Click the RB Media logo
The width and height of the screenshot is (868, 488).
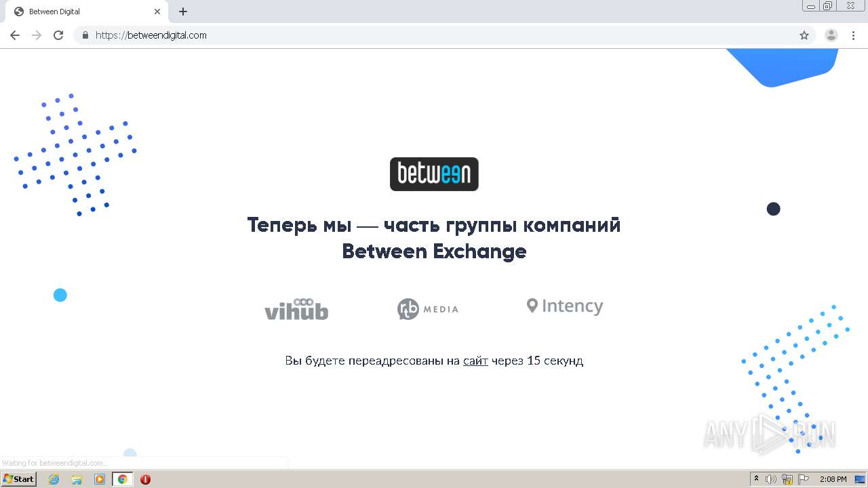pyautogui.click(x=428, y=309)
